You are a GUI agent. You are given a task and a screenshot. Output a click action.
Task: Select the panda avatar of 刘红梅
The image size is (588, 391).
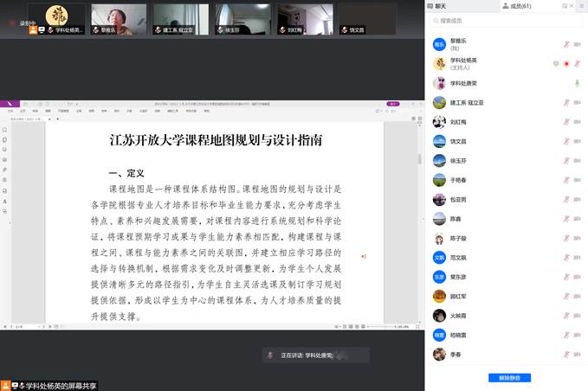pos(439,122)
